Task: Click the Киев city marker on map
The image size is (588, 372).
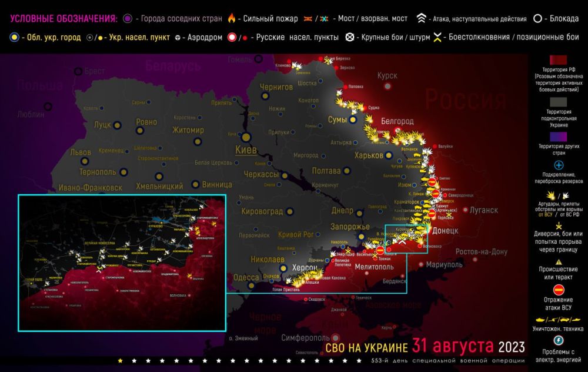Action: click(246, 138)
